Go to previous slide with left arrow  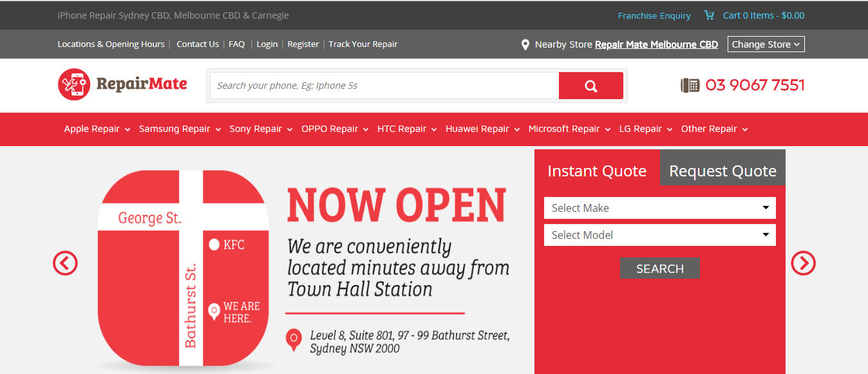[x=65, y=263]
